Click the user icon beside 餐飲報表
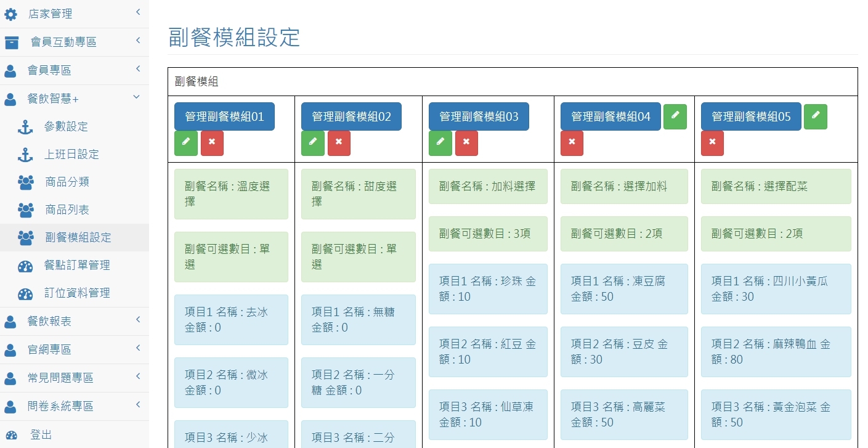This screenshot has height=448, width=868. click(10, 322)
